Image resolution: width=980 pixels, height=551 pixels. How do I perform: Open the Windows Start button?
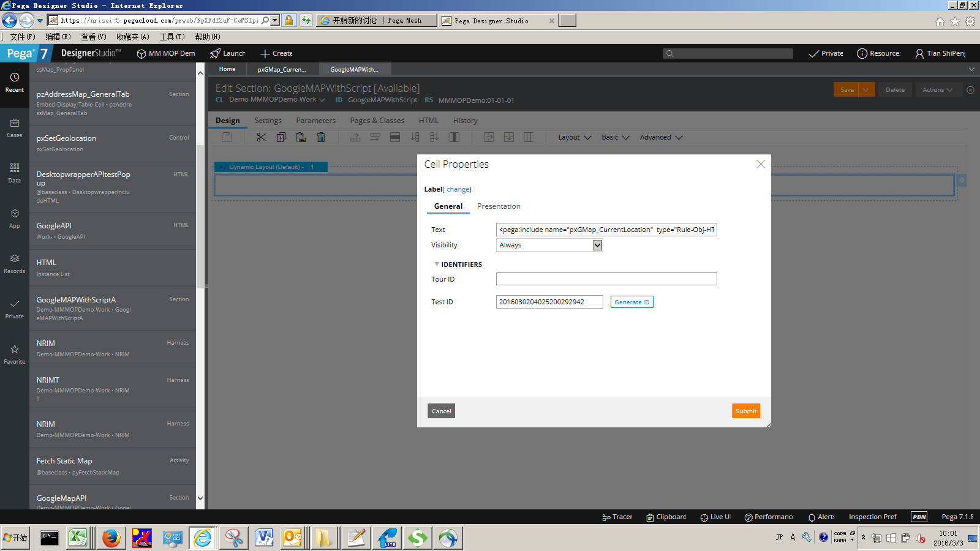tap(15, 538)
